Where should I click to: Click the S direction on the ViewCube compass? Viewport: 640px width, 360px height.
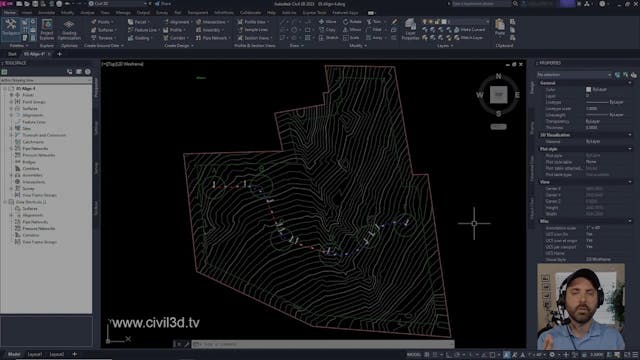coord(498,113)
